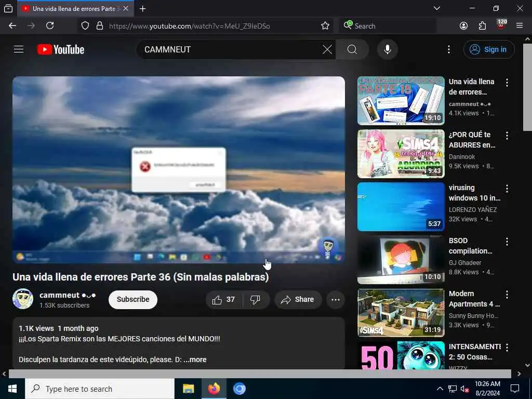This screenshot has height=399, width=532.
Task: Open the clock showing 10:26 AM
Action: click(487, 389)
